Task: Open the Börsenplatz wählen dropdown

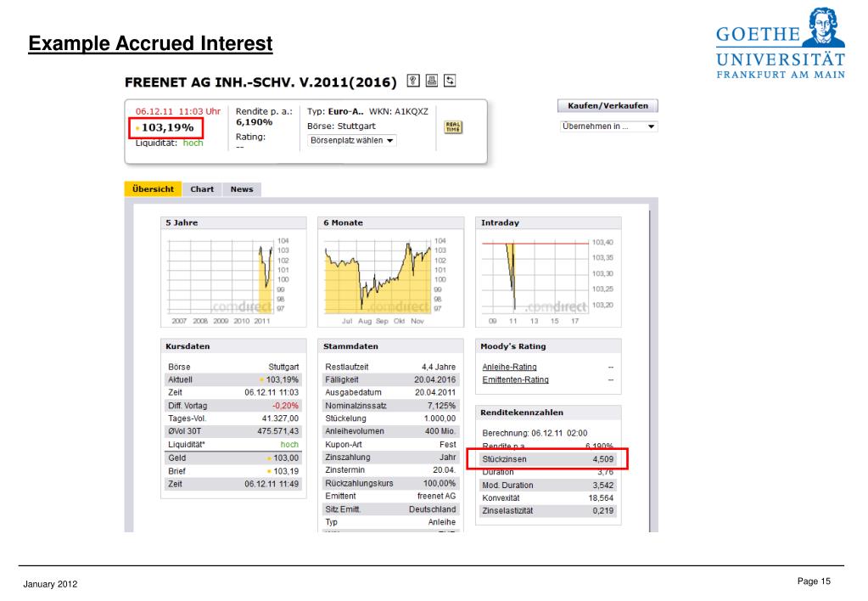Action: (x=351, y=141)
